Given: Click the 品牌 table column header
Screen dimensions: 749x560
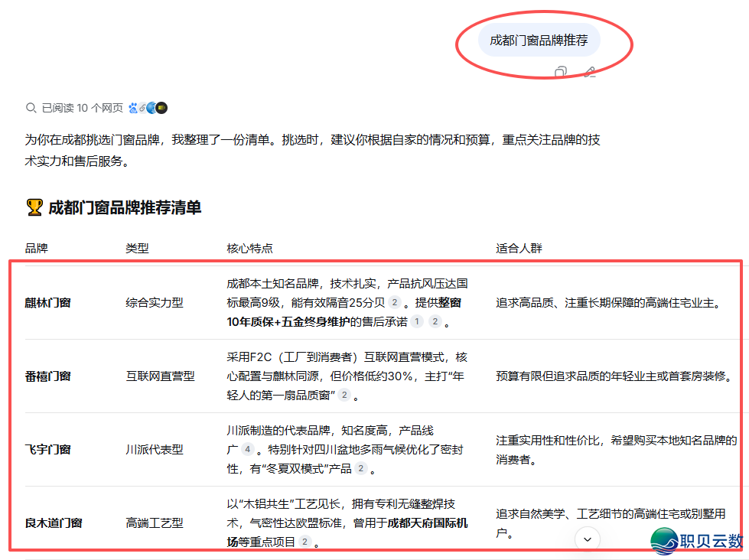Looking at the screenshot, I should pos(38,248).
